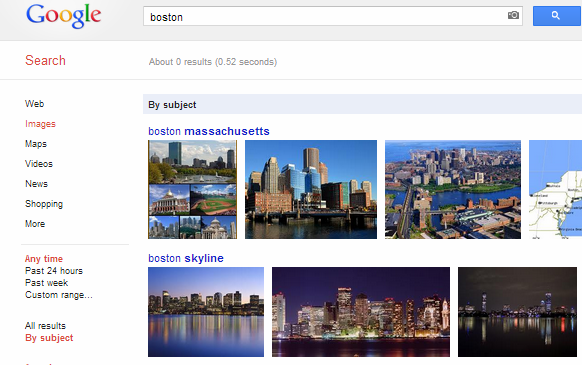Open the daytime waterfront skyscrapers thumbnail
The height and width of the screenshot is (365, 582).
311,189
